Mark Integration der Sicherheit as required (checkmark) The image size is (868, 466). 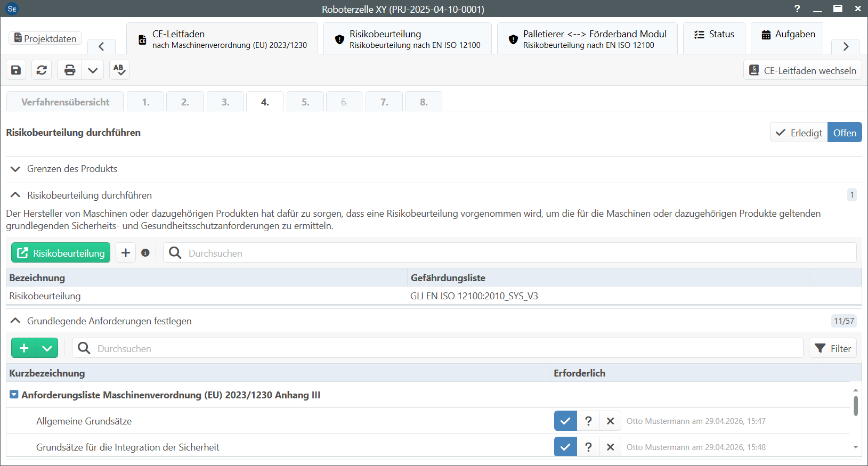[565, 447]
